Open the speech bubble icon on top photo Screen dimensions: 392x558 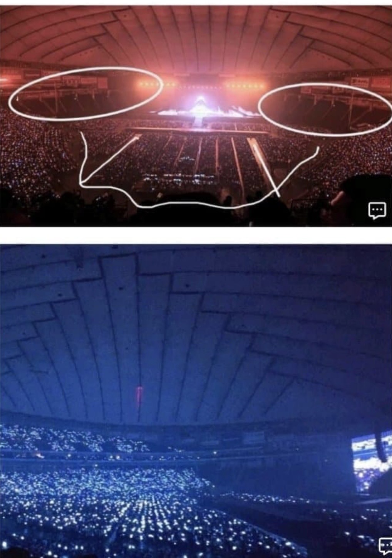[377, 211]
